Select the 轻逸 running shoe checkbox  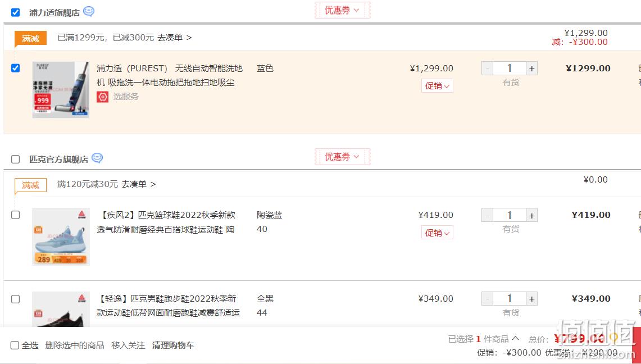[x=16, y=299]
